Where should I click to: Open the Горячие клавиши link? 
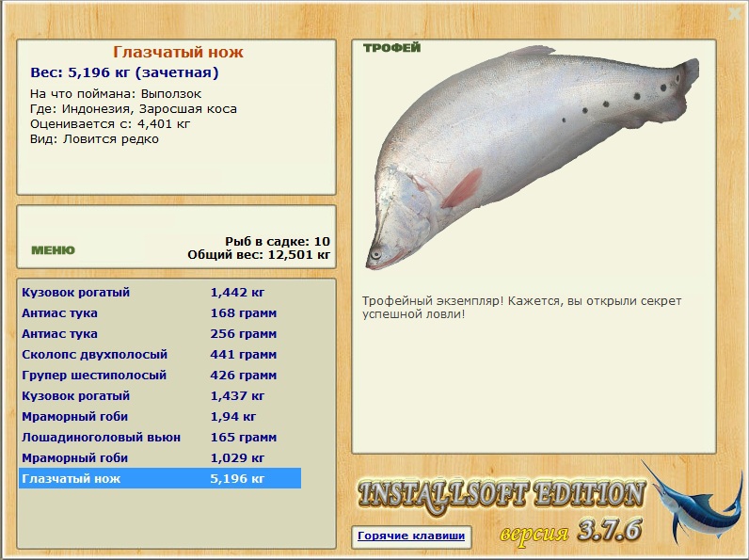click(411, 536)
